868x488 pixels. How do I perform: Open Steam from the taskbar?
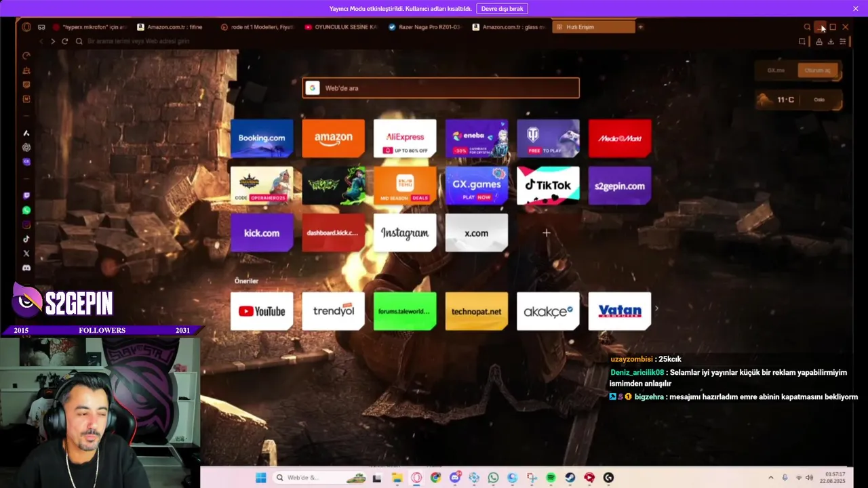point(570,478)
